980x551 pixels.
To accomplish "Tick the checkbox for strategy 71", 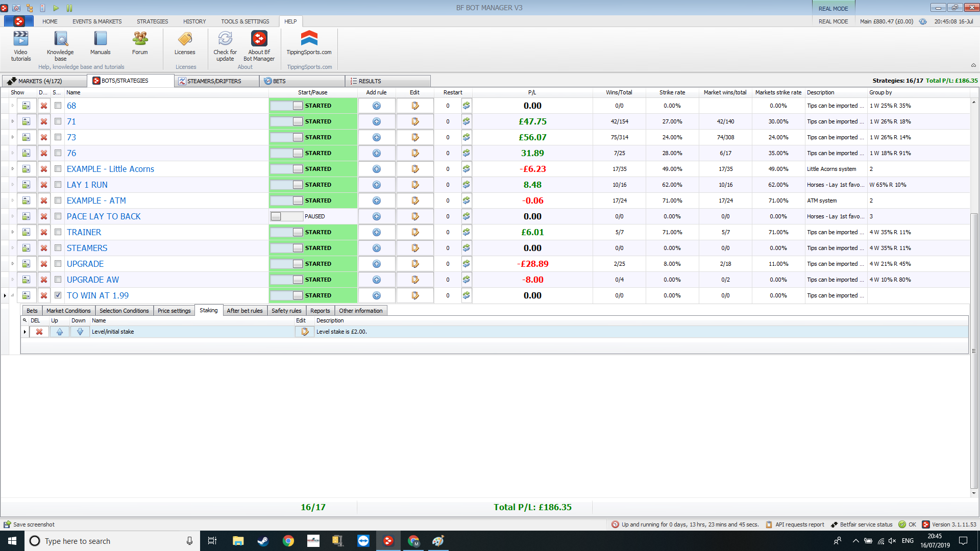I will tap(58, 121).
